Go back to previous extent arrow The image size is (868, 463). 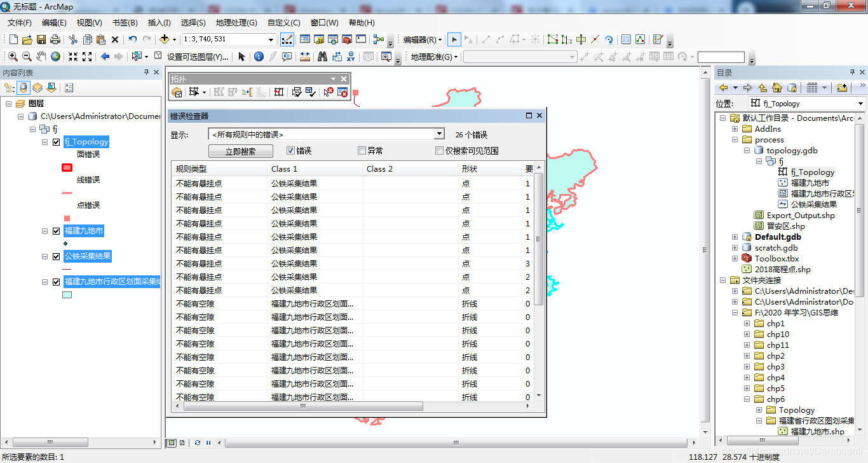pos(105,57)
